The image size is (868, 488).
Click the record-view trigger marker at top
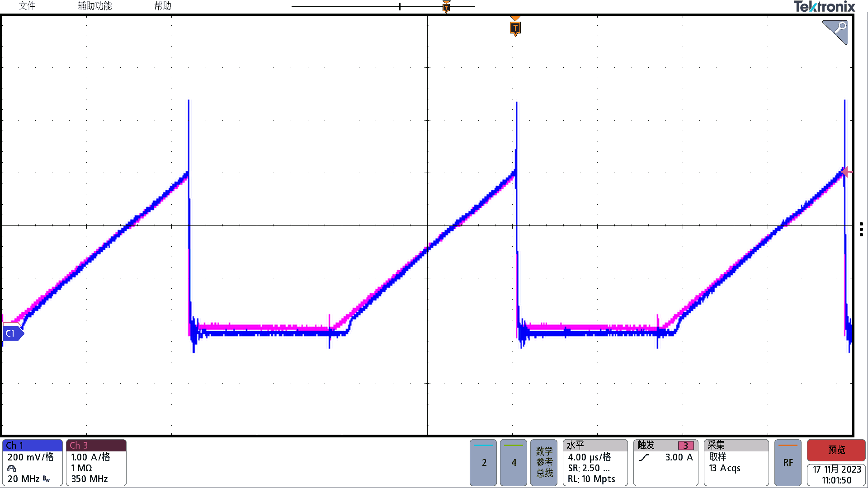[x=446, y=7]
